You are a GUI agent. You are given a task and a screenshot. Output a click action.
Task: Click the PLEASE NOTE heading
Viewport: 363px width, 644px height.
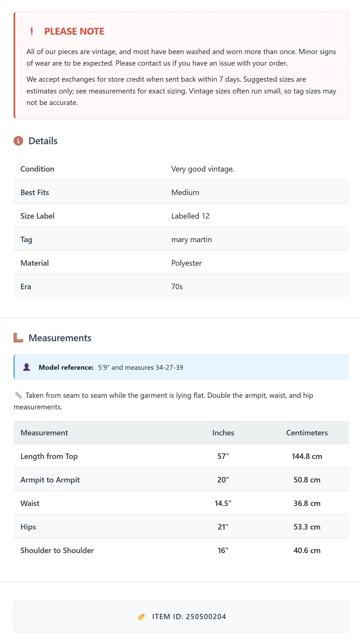click(x=74, y=31)
